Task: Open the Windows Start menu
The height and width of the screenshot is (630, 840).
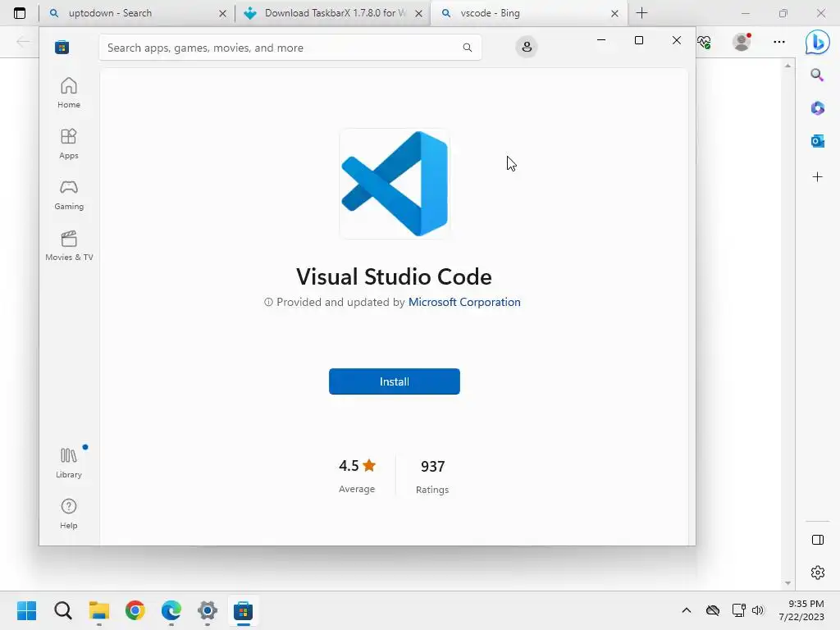Action: 26,610
